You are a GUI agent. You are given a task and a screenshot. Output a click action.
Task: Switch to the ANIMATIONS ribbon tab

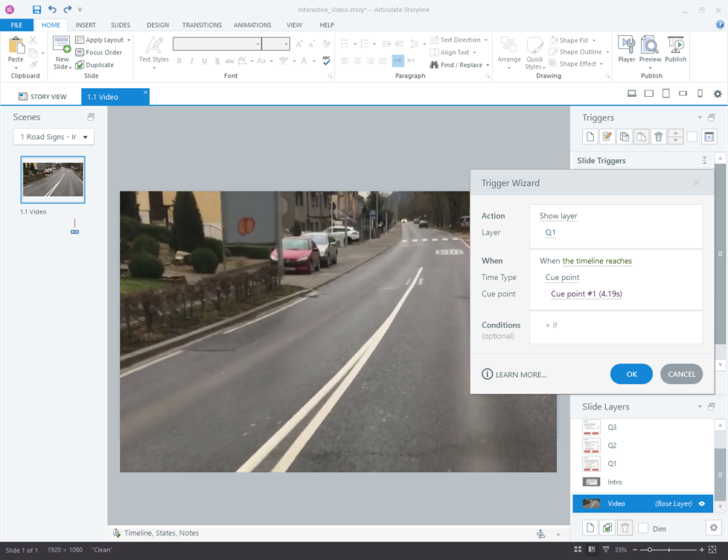point(252,25)
